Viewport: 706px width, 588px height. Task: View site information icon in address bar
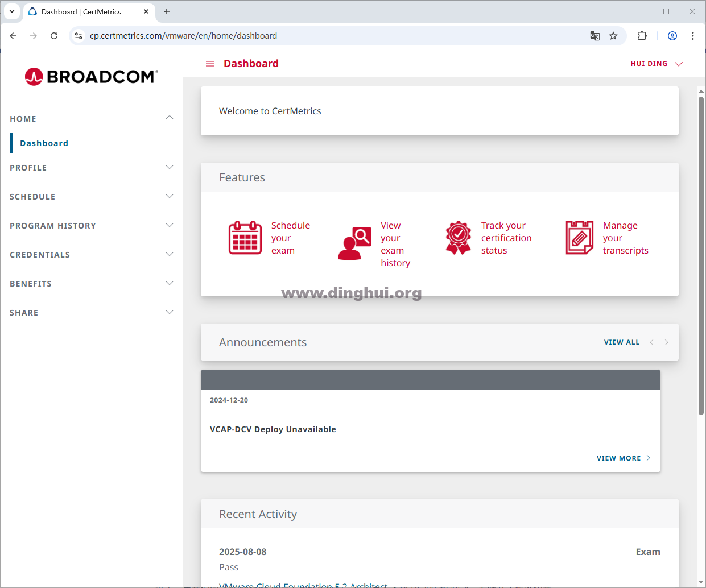click(x=79, y=36)
